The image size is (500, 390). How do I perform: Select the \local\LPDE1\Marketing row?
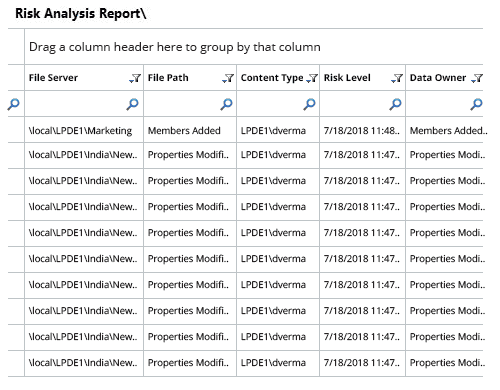point(253,130)
